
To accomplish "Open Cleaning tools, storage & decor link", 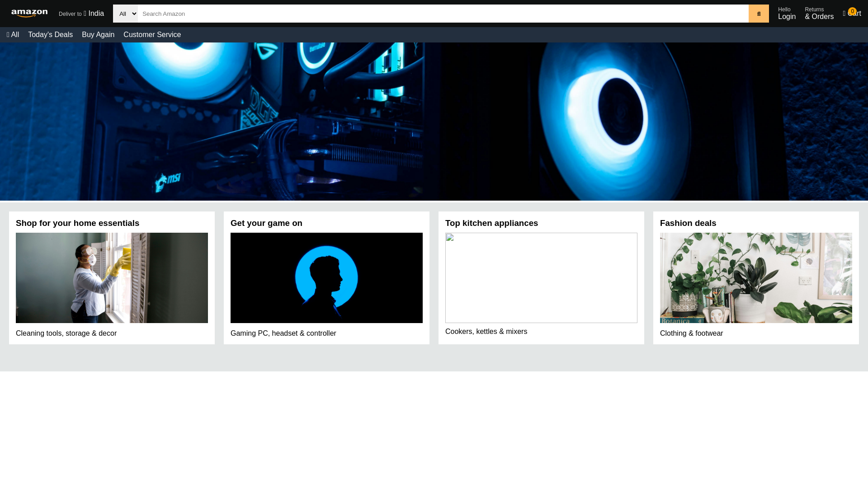I will tap(66, 333).
